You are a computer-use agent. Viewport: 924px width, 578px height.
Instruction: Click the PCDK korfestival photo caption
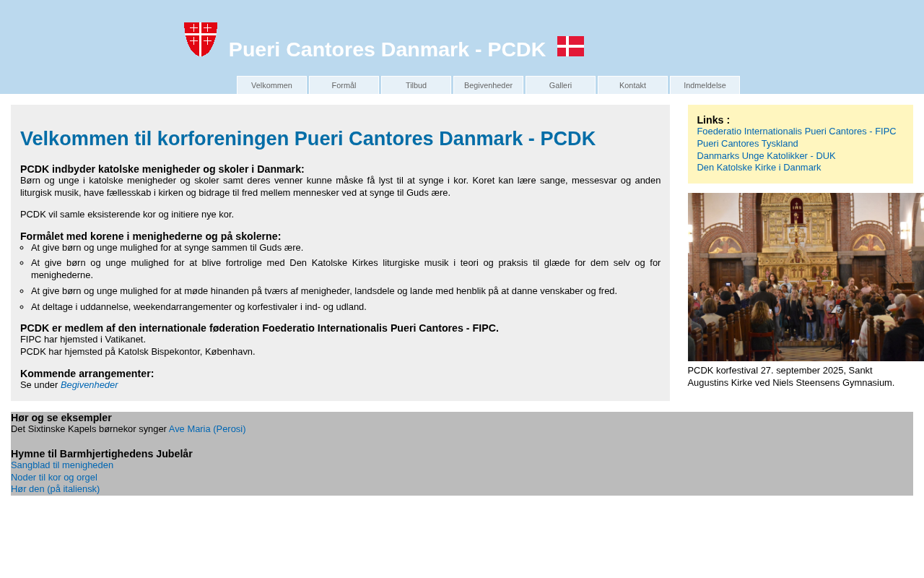(x=791, y=376)
